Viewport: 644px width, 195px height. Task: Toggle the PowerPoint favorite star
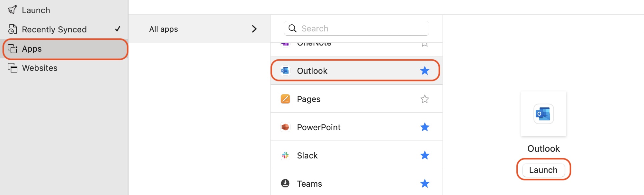[x=425, y=127]
